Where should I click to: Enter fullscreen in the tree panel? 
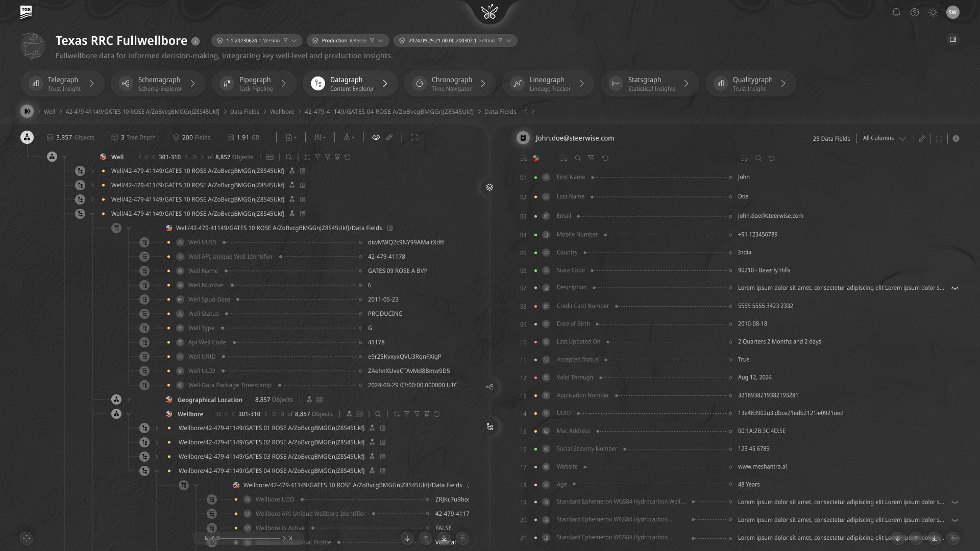414,137
